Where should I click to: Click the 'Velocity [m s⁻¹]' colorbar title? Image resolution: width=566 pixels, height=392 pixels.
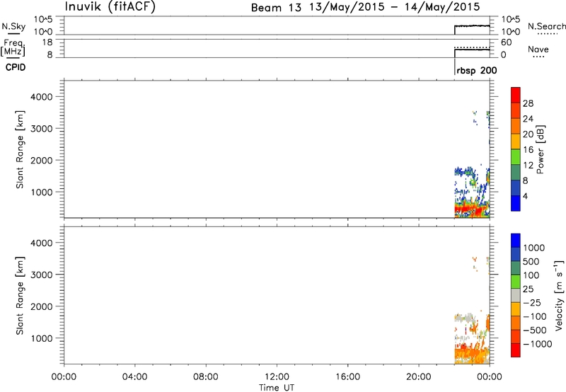click(559, 295)
